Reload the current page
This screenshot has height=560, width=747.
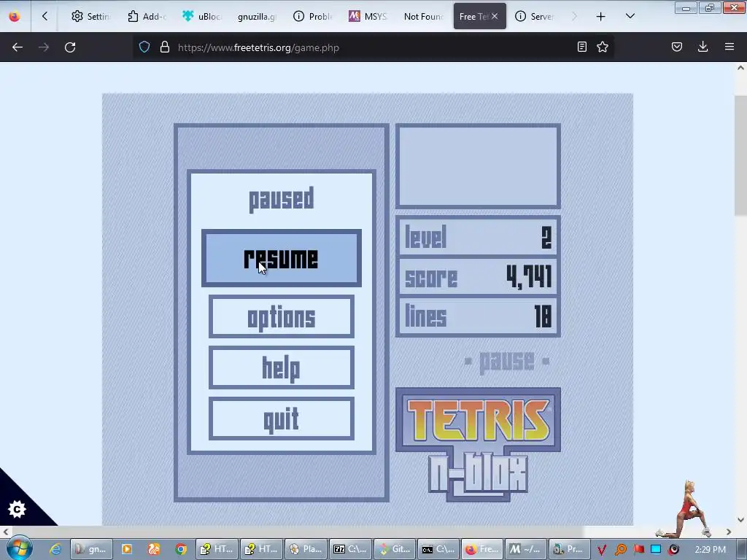[x=70, y=47]
